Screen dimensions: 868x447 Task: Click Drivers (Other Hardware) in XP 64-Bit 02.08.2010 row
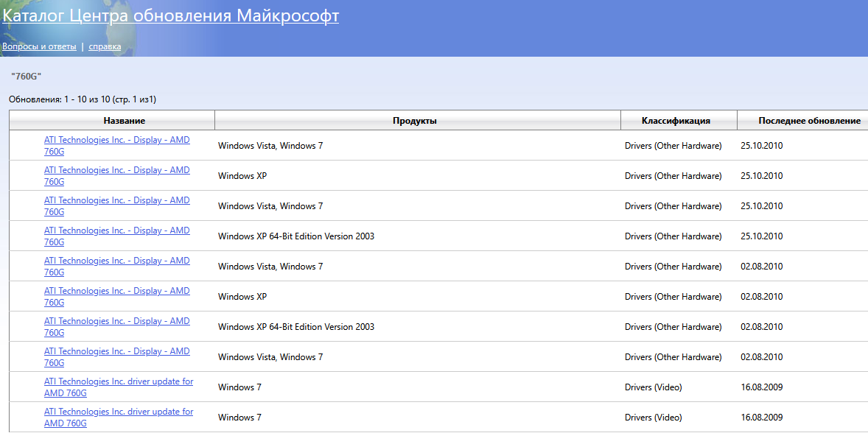[673, 327]
